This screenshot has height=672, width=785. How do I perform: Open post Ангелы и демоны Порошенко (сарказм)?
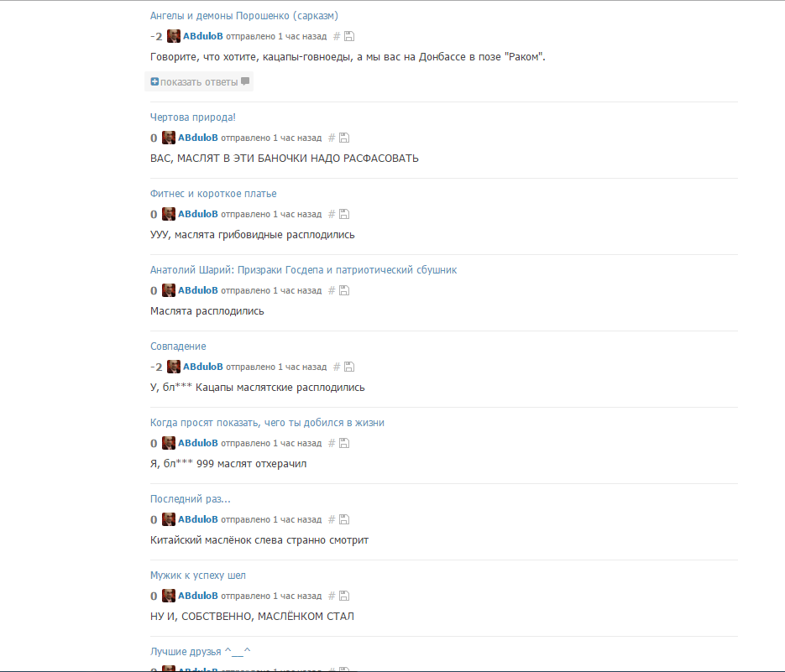244,15
